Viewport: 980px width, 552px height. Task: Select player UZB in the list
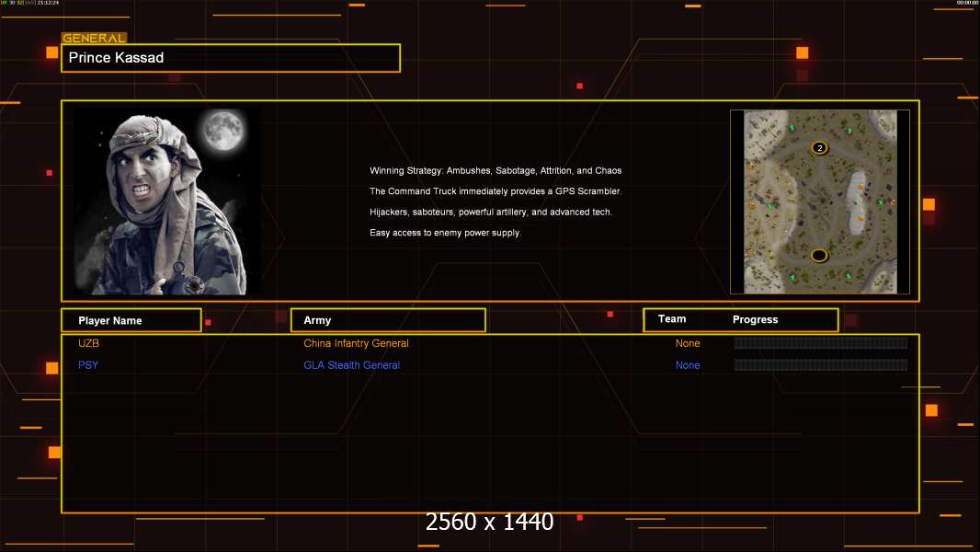[x=88, y=343]
